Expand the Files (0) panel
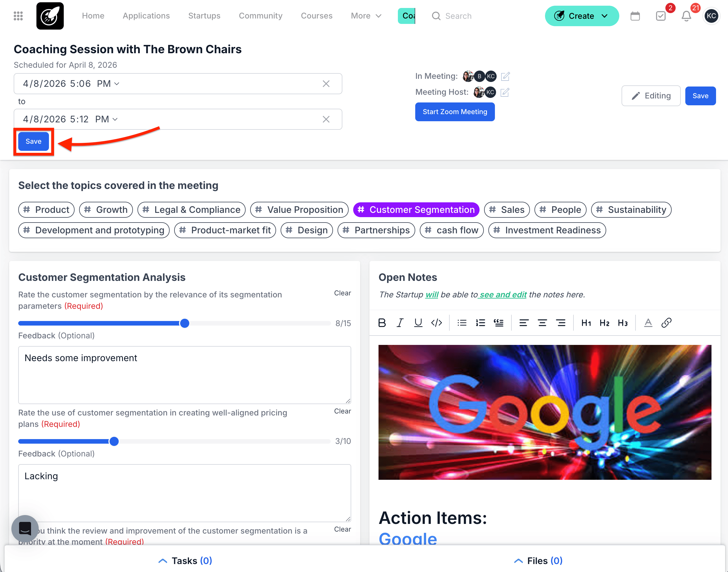728x572 pixels. click(538, 561)
